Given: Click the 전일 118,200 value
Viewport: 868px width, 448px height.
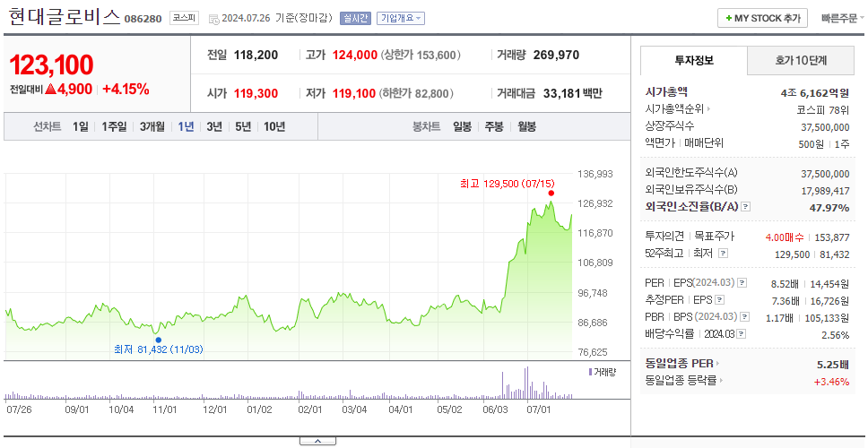Looking at the screenshot, I should tap(256, 56).
